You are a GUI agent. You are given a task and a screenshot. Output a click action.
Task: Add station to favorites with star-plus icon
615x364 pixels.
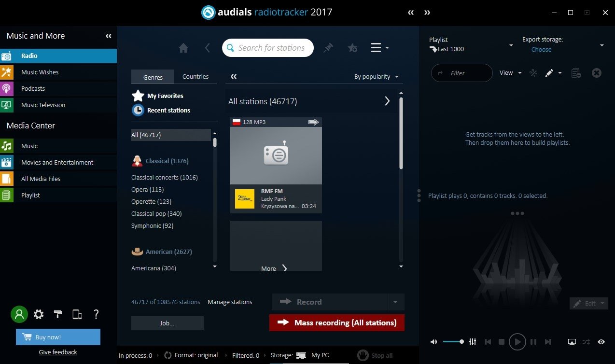point(352,48)
